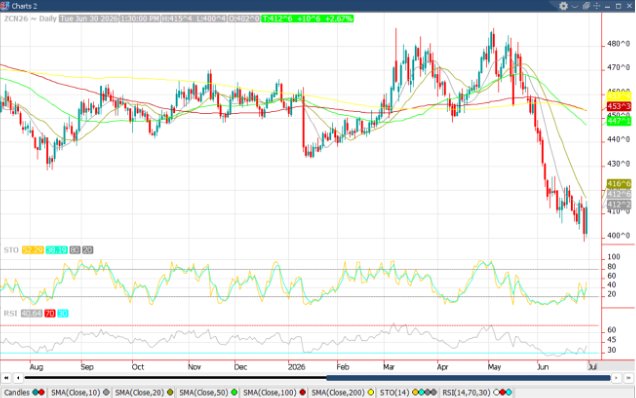Step chart left with single arrow button
Viewport: 636px width, 398px height.
pos(18,378)
